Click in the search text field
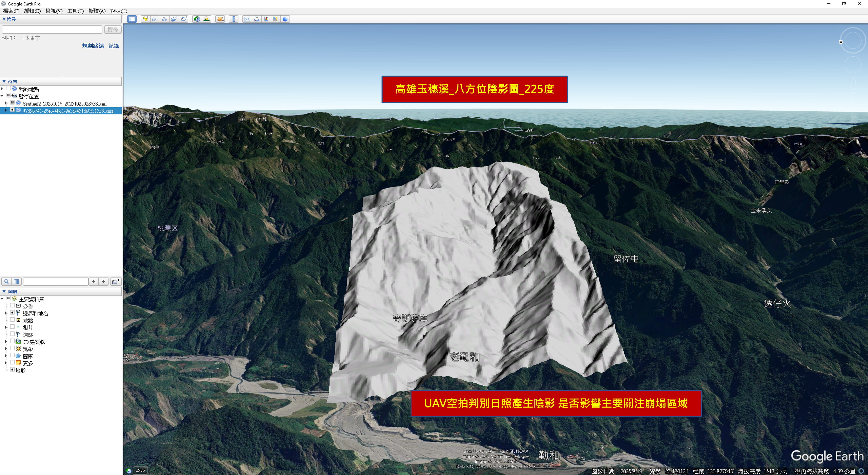Screen dimensions: 868x475 [52, 30]
